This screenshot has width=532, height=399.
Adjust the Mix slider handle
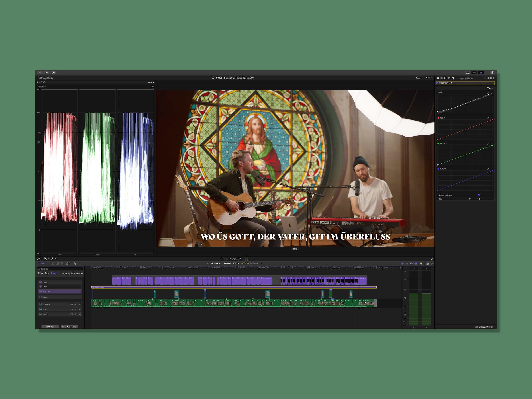[470, 199]
